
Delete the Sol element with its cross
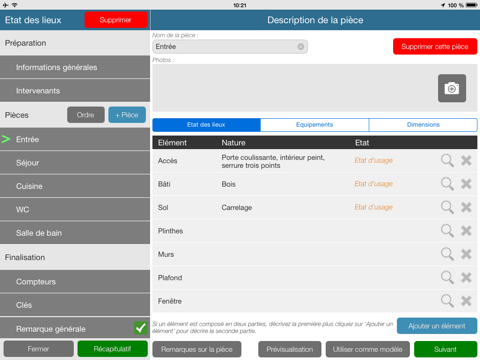point(466,207)
